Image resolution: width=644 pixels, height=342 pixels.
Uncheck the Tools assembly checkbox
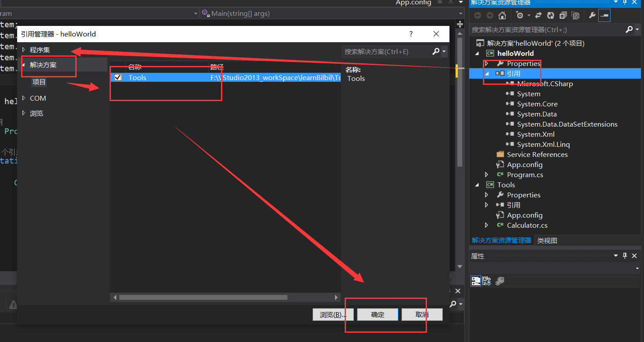(117, 77)
